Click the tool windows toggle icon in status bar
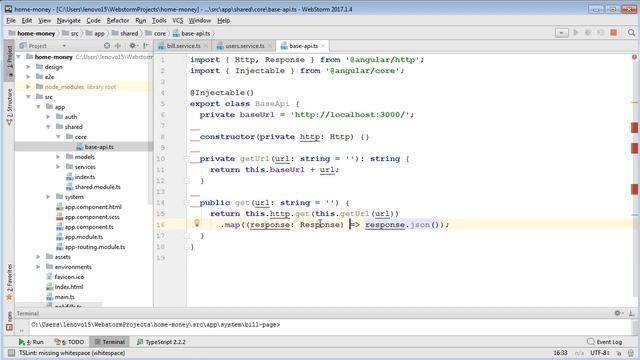 click(x=11, y=353)
